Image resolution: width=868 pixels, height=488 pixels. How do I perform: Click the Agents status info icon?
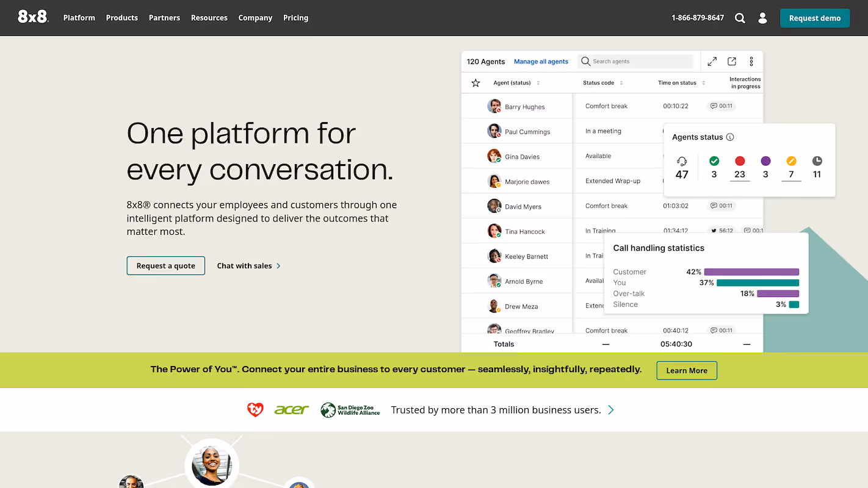[x=730, y=137]
